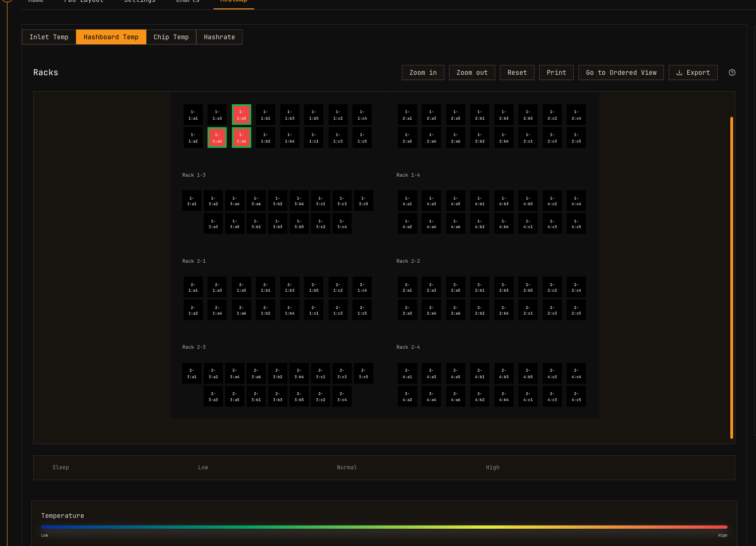756x546 pixels.
Task: Export the heatmap using the Export button
Action: pyautogui.click(x=692, y=72)
